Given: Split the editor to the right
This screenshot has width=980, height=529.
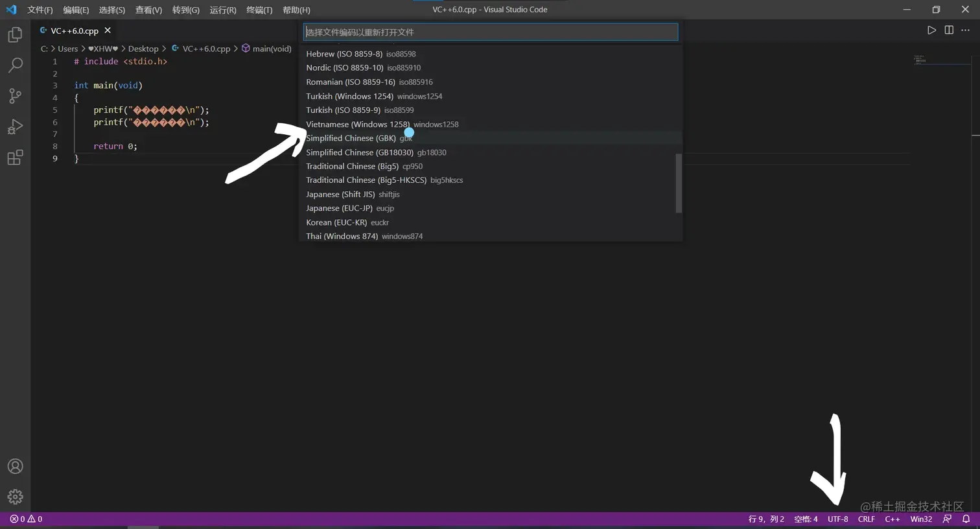Looking at the screenshot, I should point(949,30).
